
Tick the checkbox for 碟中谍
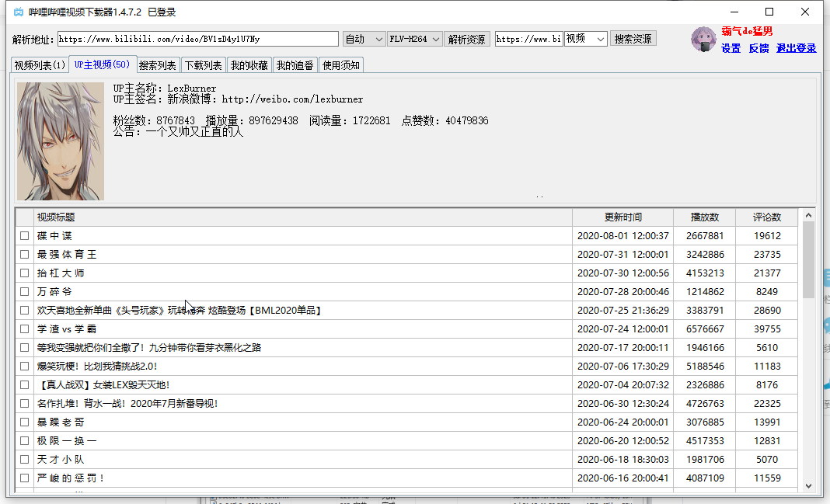pyautogui.click(x=24, y=236)
